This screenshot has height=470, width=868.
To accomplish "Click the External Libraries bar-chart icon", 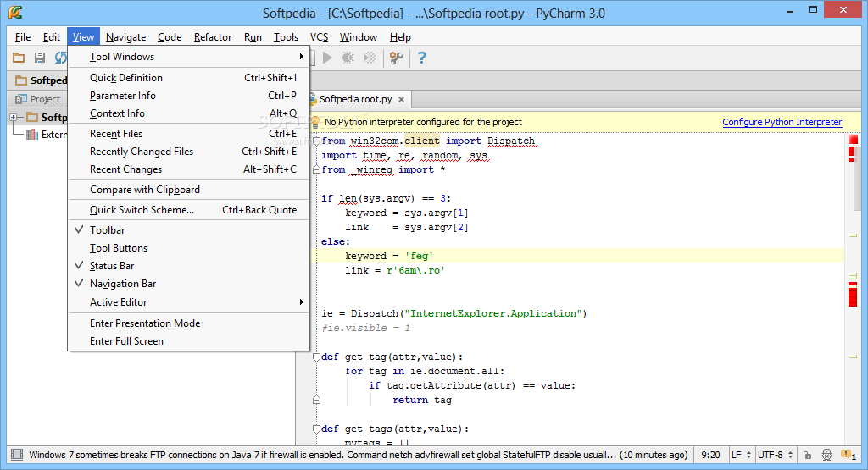I will pos(32,135).
